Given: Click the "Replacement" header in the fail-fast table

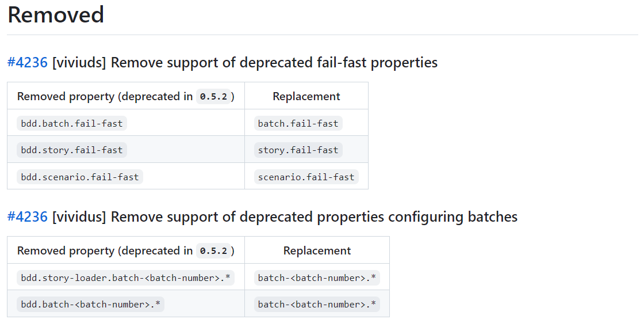Looking at the screenshot, I should tap(306, 96).
